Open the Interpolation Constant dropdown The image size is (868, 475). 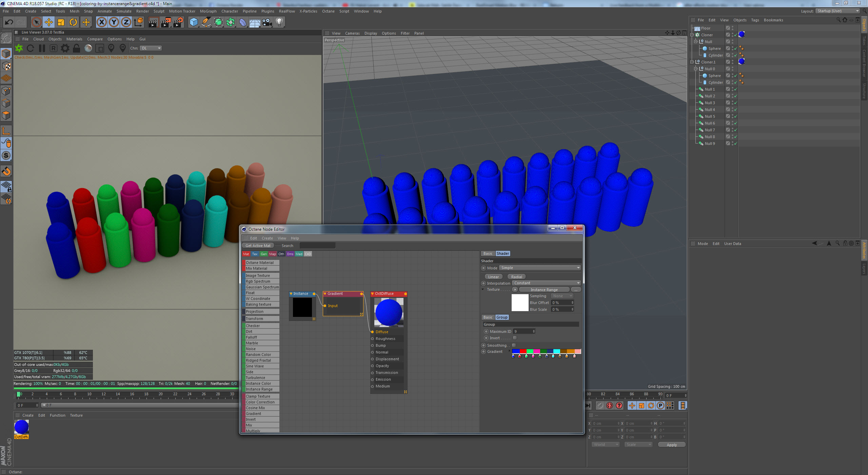click(x=546, y=283)
